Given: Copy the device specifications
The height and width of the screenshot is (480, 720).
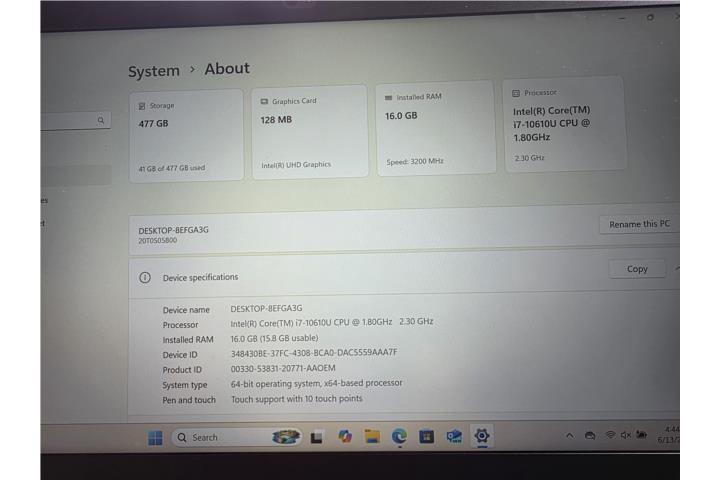Looking at the screenshot, I should (x=637, y=269).
